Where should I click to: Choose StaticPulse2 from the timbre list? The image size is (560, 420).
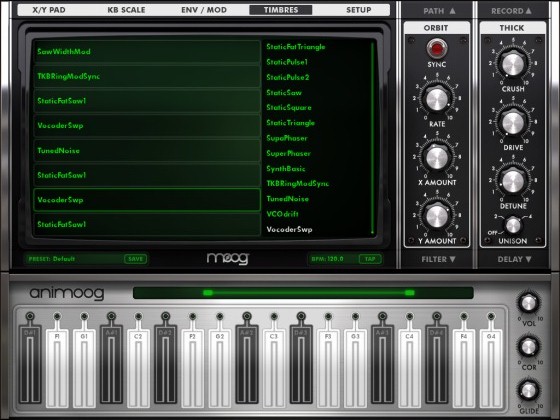click(288, 77)
